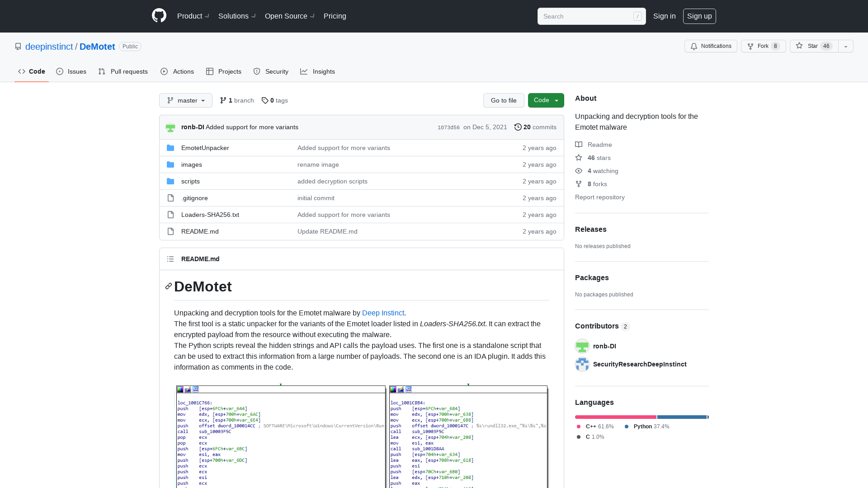Open the Open Source menu
Image resolution: width=868 pixels, height=488 pixels.
[289, 16]
